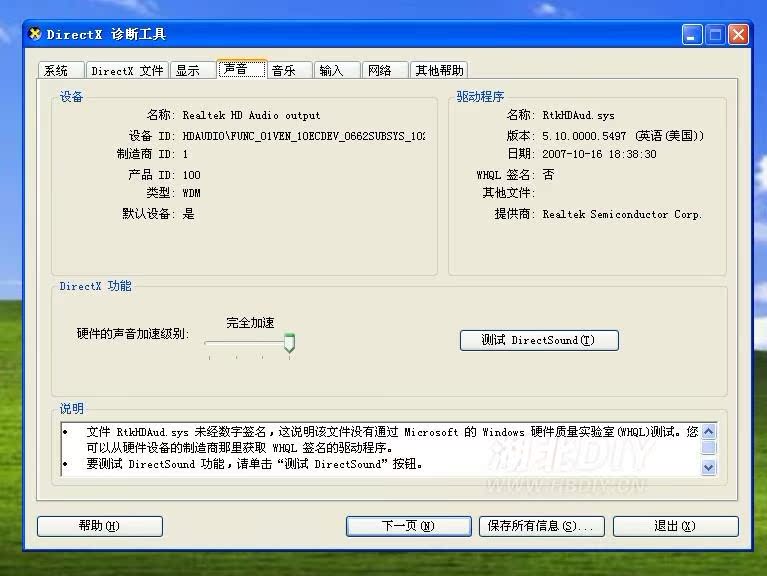Exit via the 退出(X) button
Image resolution: width=767 pixels, height=576 pixels.
(676, 526)
